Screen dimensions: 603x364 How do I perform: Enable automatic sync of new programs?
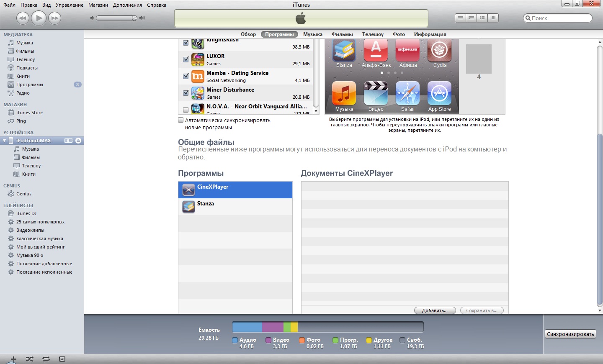point(181,120)
